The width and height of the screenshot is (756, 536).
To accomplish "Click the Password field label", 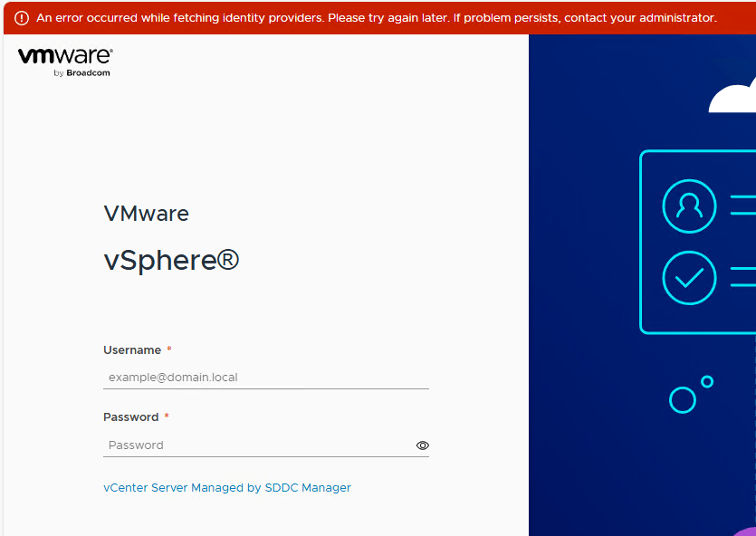I will (x=130, y=417).
